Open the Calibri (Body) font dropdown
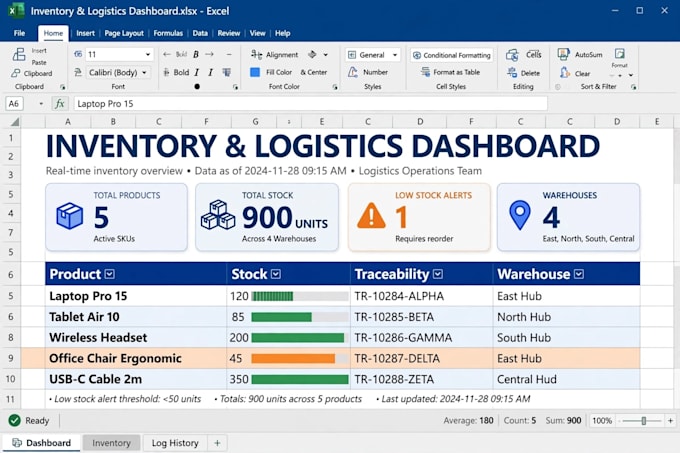The height and width of the screenshot is (453, 680). 144,72
